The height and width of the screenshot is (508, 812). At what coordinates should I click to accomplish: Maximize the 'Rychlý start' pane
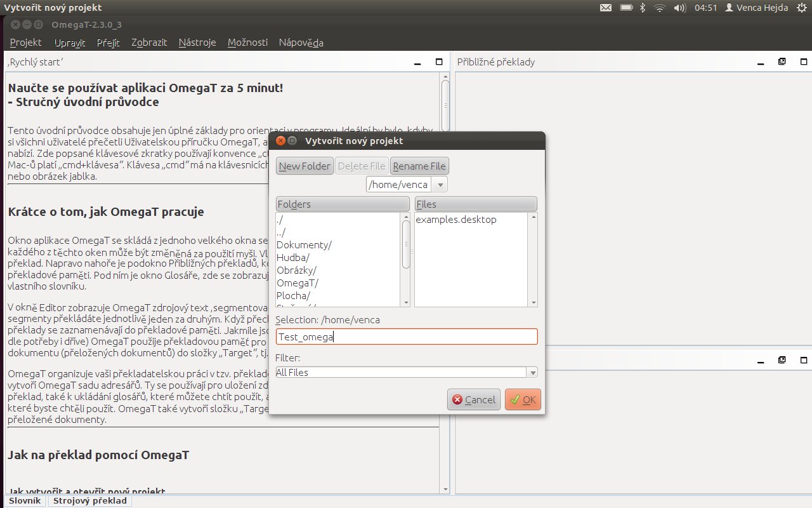tap(439, 62)
